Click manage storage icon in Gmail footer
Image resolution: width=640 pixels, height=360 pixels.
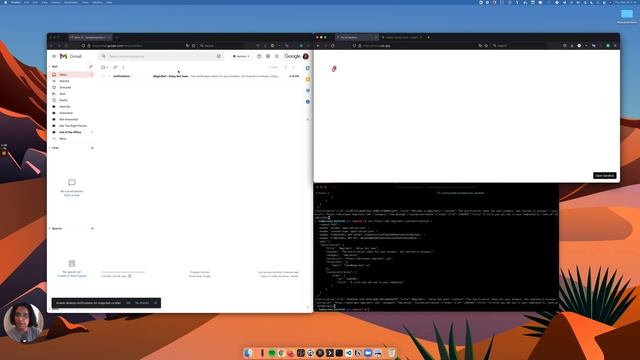point(130,276)
